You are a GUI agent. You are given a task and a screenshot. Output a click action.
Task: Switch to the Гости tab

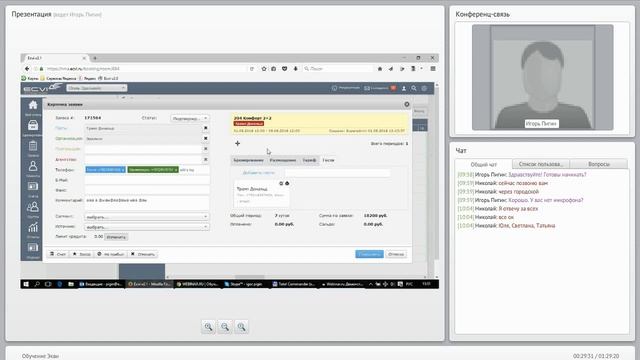328,160
